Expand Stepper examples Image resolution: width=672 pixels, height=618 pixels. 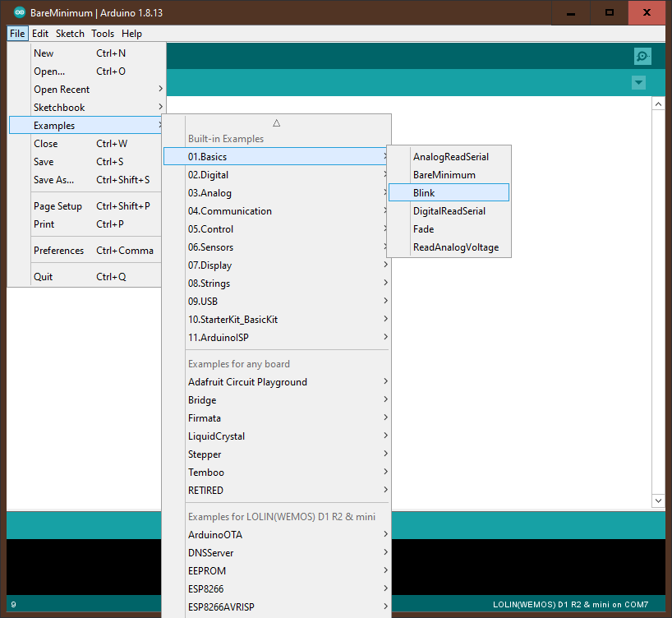pos(276,454)
